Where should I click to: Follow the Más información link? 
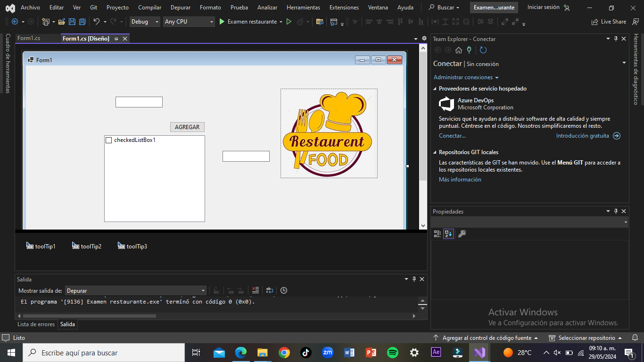(x=460, y=180)
